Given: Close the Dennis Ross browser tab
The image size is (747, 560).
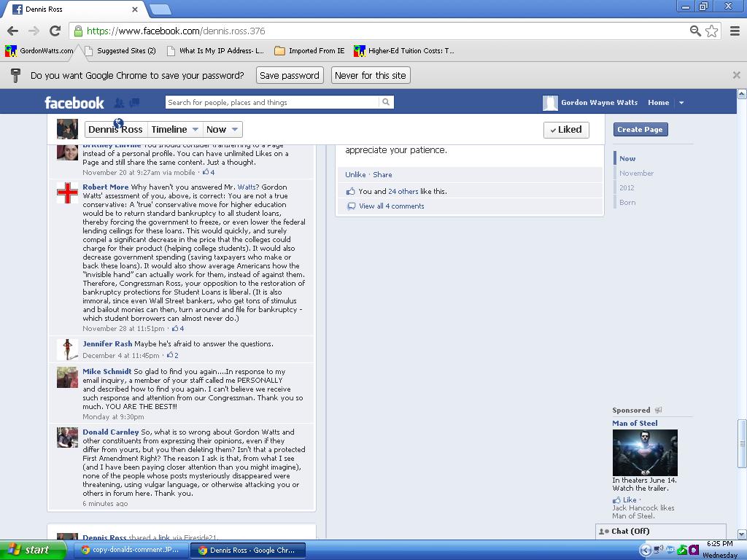Looking at the screenshot, I should click(x=135, y=9).
